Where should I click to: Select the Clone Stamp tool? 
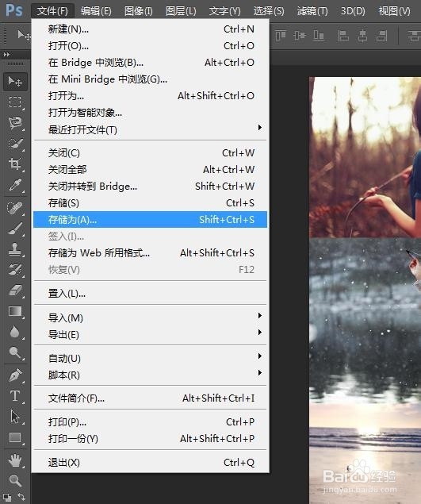pos(15,249)
